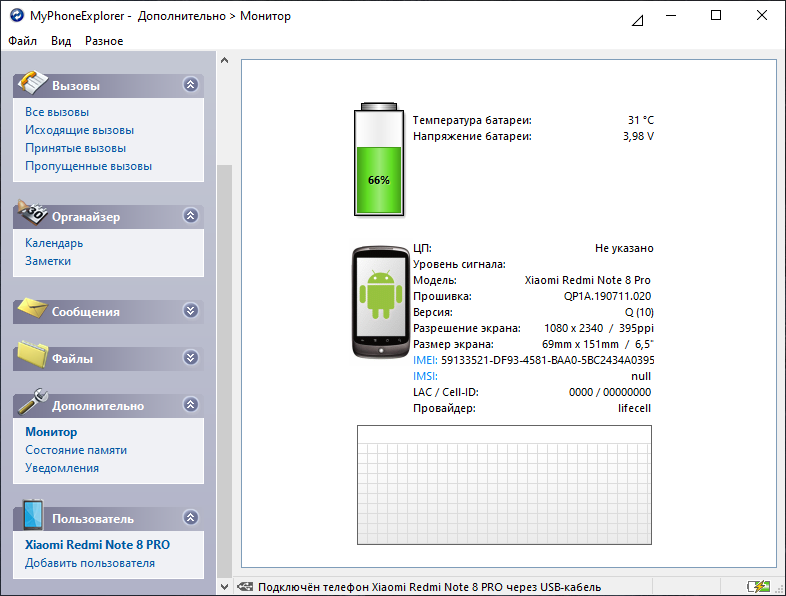Open the Заметки view
The width and height of the screenshot is (786, 596).
point(48,261)
